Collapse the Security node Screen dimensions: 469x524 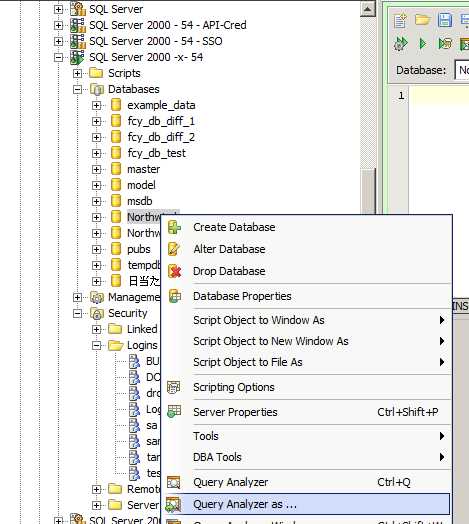78,313
